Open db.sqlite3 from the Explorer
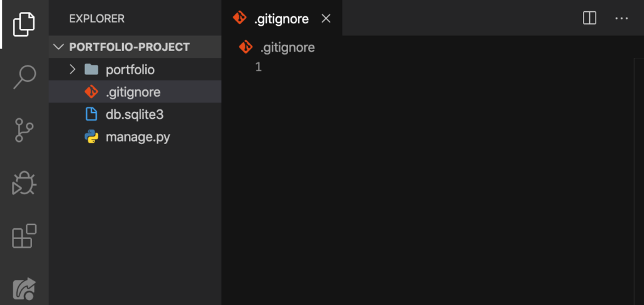 135,114
